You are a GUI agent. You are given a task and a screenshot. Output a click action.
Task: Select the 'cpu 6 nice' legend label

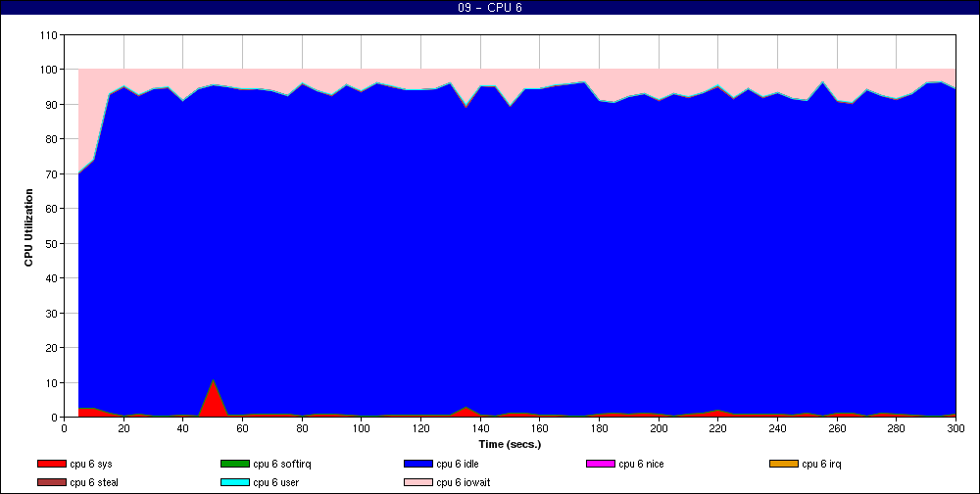(641, 464)
